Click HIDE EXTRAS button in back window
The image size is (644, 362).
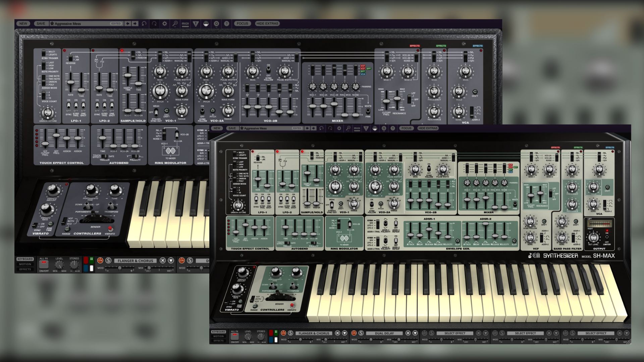coord(267,23)
